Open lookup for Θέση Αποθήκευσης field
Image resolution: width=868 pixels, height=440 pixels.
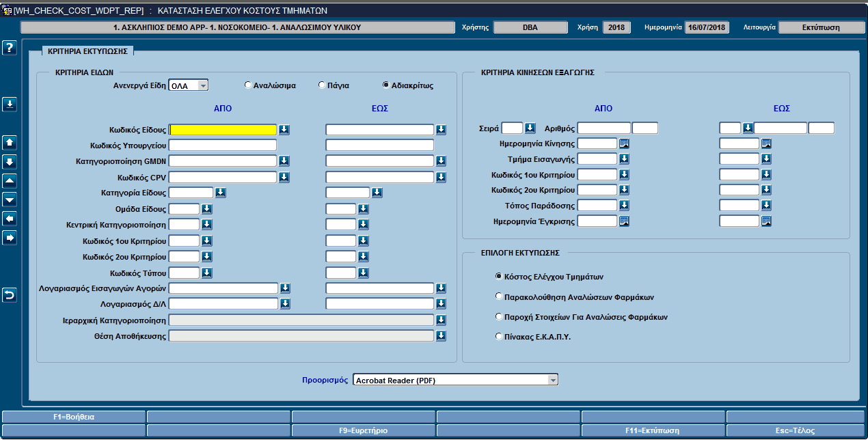coord(442,335)
